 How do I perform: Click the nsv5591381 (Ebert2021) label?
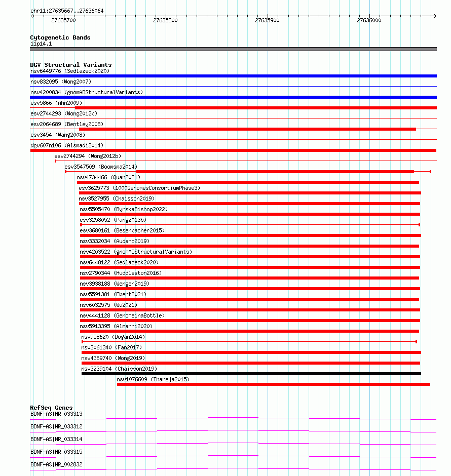(x=113, y=294)
